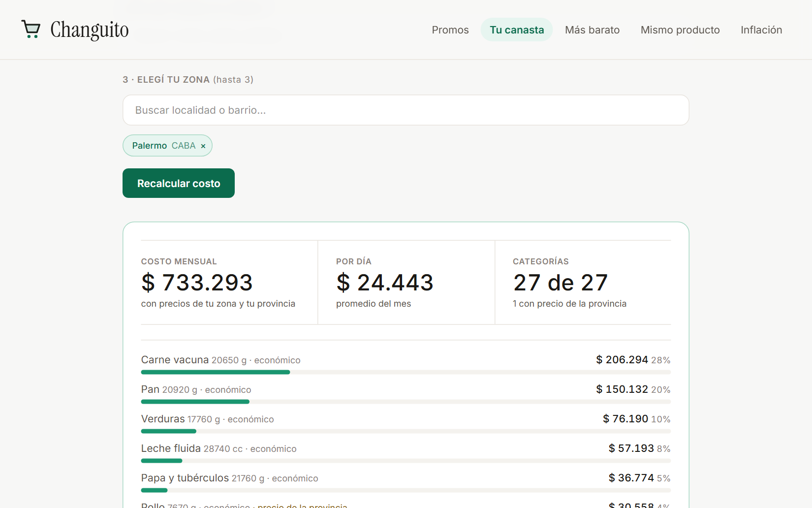Screen dimensions: 812x508
Task: Go to the Más barato tab
Action: point(592,30)
